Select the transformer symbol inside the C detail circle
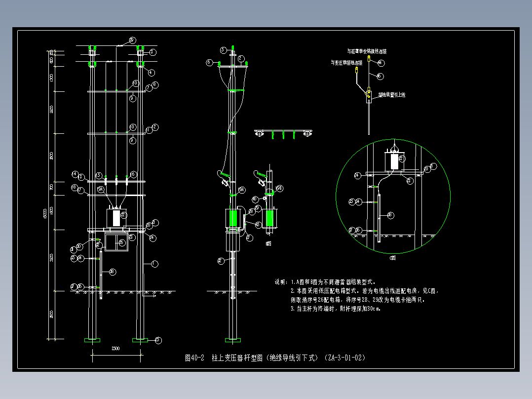532x399 pixels. [x=393, y=160]
